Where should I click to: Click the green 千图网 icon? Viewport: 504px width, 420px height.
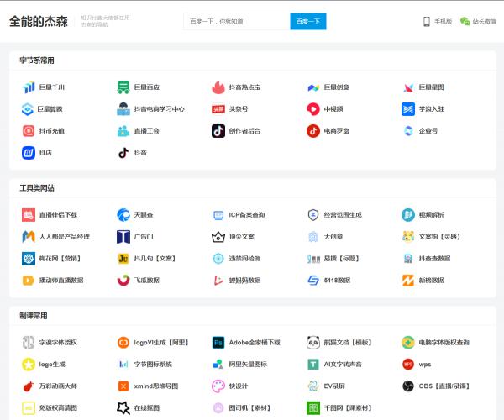coord(313,407)
